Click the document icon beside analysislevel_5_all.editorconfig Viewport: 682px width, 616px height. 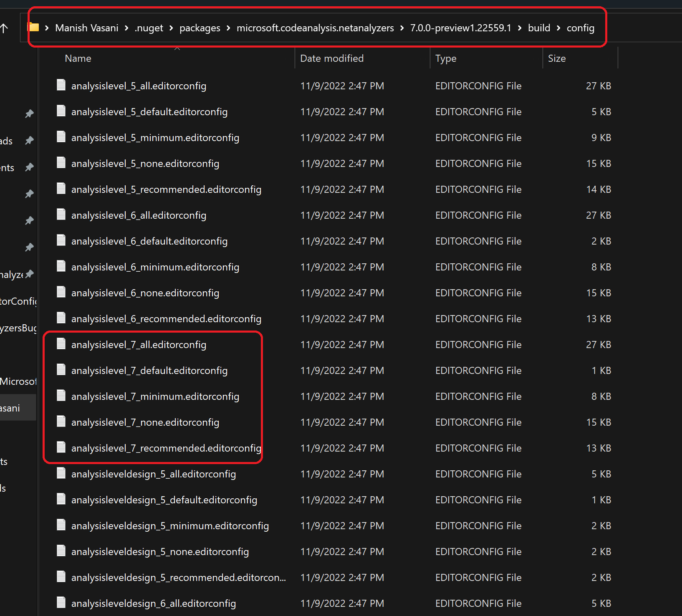click(x=61, y=85)
